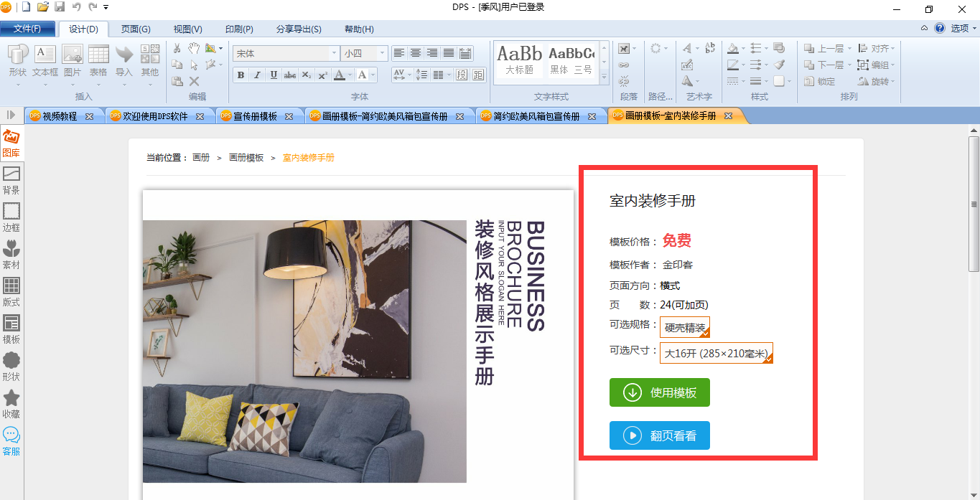Select the 素材 materials sidebar icon

tap(11, 255)
